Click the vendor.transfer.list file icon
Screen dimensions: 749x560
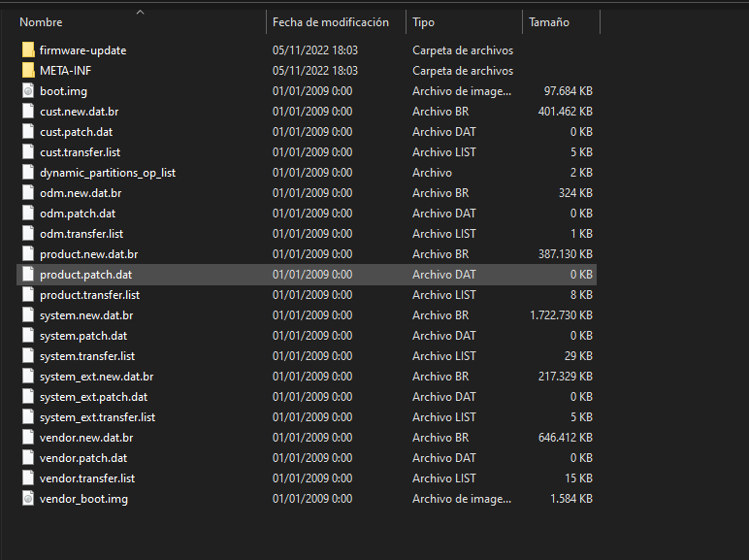[28, 478]
